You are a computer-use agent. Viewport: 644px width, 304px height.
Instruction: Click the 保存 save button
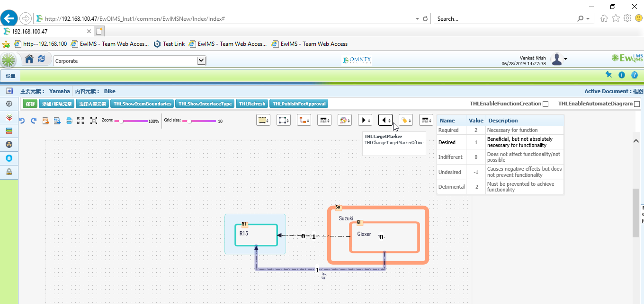click(30, 104)
